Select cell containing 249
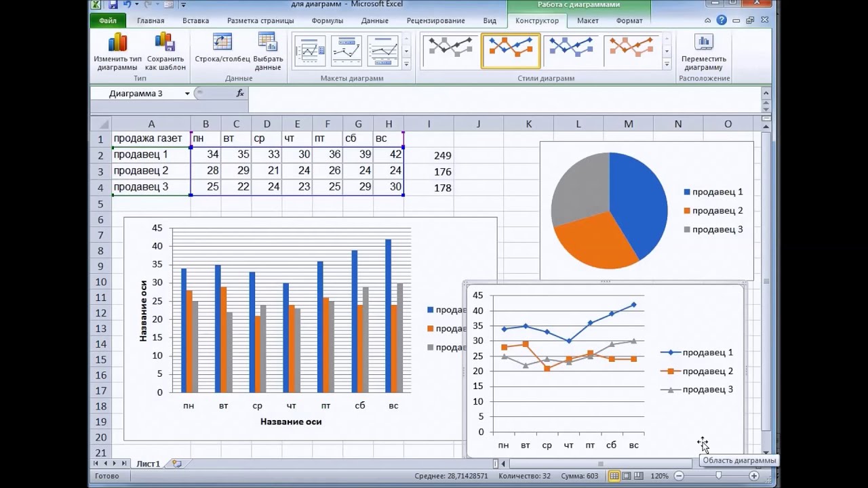The image size is (868, 488). (x=429, y=155)
